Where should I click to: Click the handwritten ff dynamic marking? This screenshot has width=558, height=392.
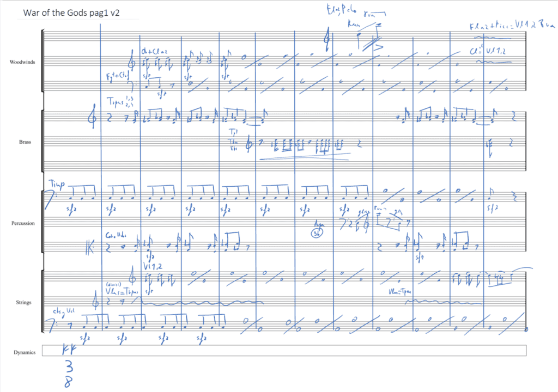coord(69,350)
